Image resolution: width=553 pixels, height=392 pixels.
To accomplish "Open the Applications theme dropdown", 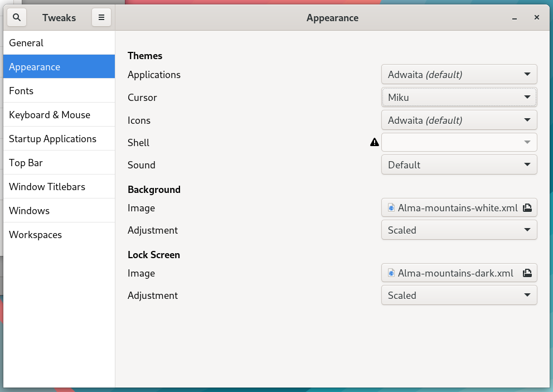I will 459,75.
